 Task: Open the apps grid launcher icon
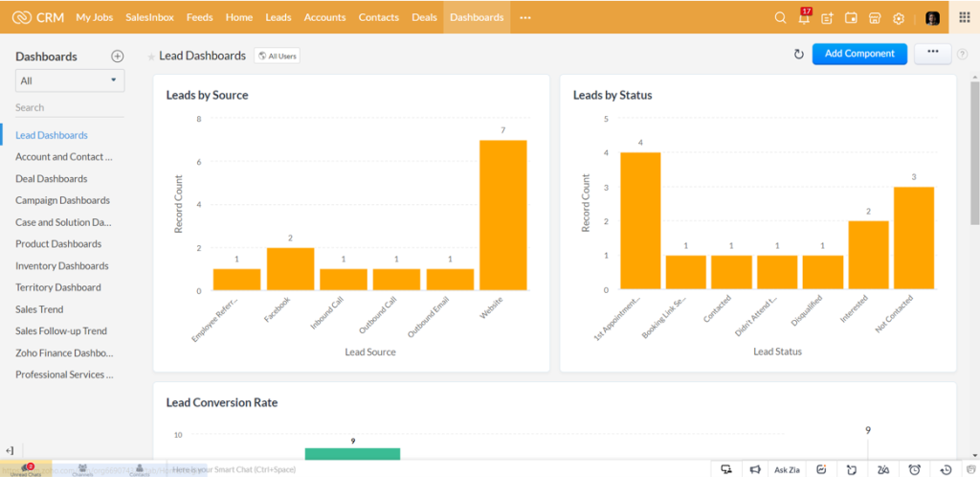tap(964, 17)
